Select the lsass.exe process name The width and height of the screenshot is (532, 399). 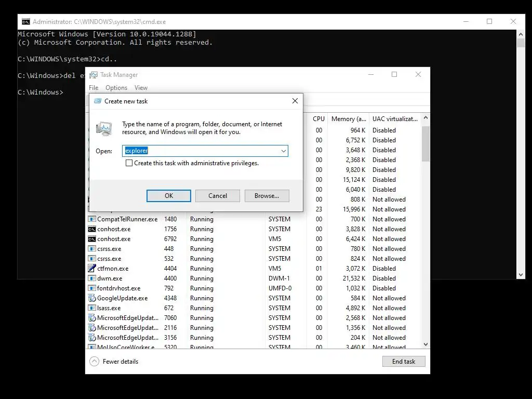[109, 308]
